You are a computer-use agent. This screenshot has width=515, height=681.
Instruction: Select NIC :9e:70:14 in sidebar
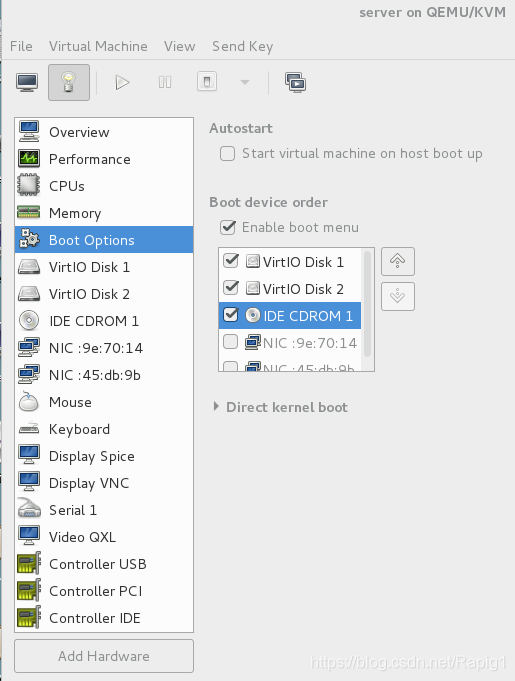[104, 348]
